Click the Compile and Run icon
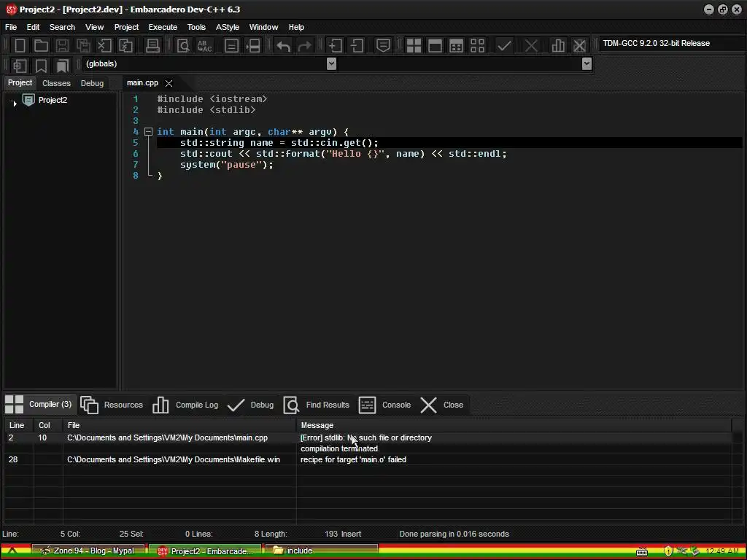 (456, 46)
